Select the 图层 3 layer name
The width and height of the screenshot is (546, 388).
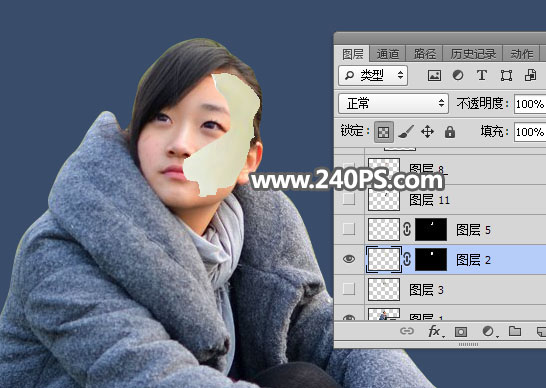pos(426,290)
